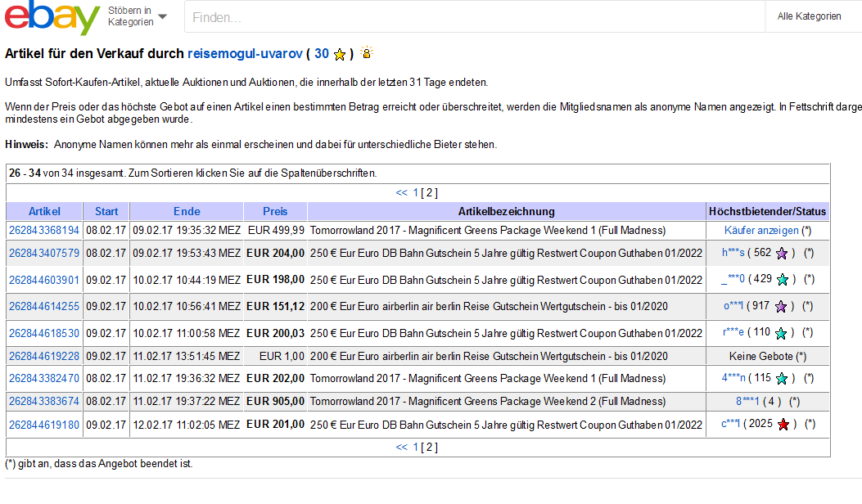Image resolution: width=862 pixels, height=504 pixels.
Task: Expand the 'Stöbern in Kategorien' dropdown
Action: [137, 16]
